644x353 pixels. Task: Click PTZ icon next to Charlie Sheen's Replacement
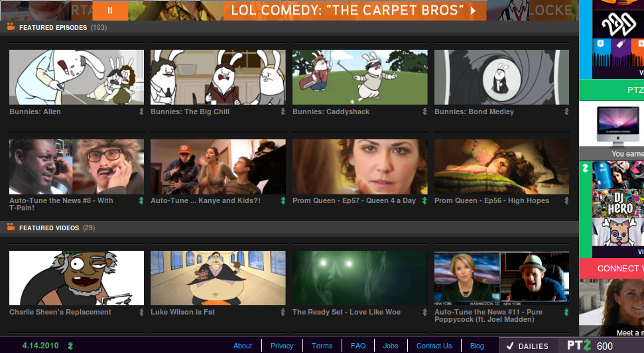(141, 313)
